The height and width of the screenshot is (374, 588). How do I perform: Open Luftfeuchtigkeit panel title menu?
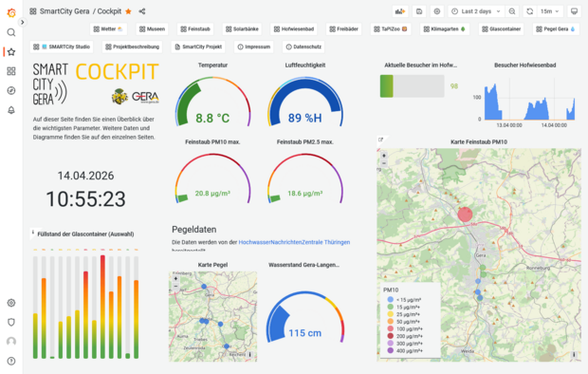pos(304,65)
